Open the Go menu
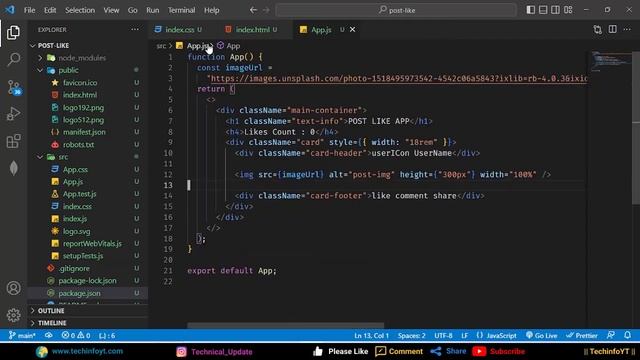Screen dimensions: 640x360 pos(133,10)
